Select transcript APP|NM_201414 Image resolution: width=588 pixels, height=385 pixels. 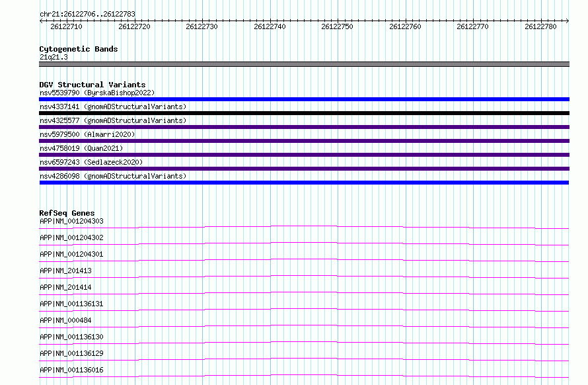coord(65,287)
